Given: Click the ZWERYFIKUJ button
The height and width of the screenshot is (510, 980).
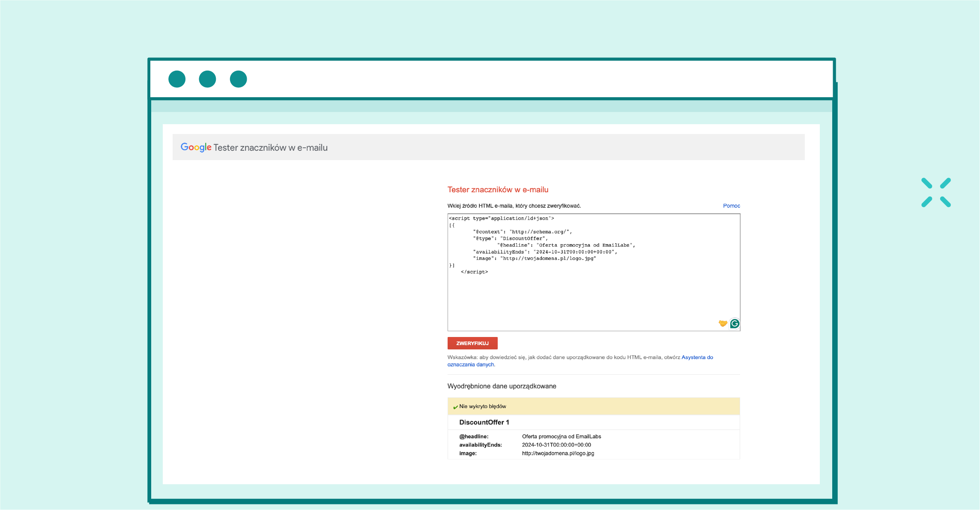Looking at the screenshot, I should click(x=472, y=343).
